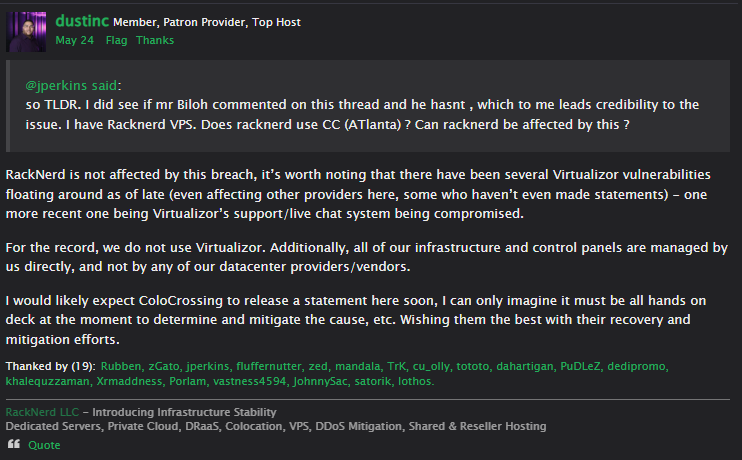The height and width of the screenshot is (460, 742).
Task: Open khalequzzaman's profile link
Action: [47, 381]
